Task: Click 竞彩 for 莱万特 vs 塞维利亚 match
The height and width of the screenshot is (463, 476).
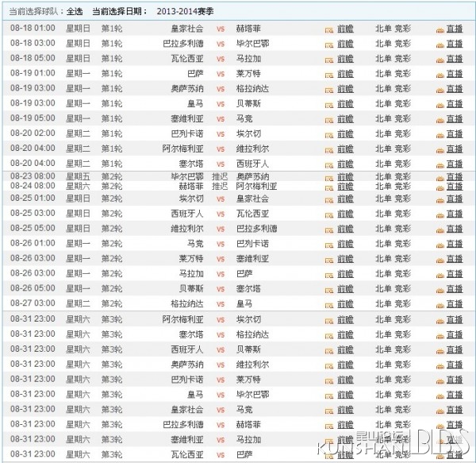Action: [x=405, y=259]
